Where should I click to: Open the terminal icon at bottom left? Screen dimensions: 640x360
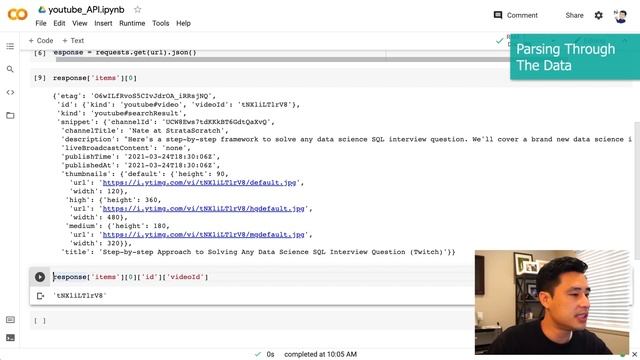click(x=10, y=338)
